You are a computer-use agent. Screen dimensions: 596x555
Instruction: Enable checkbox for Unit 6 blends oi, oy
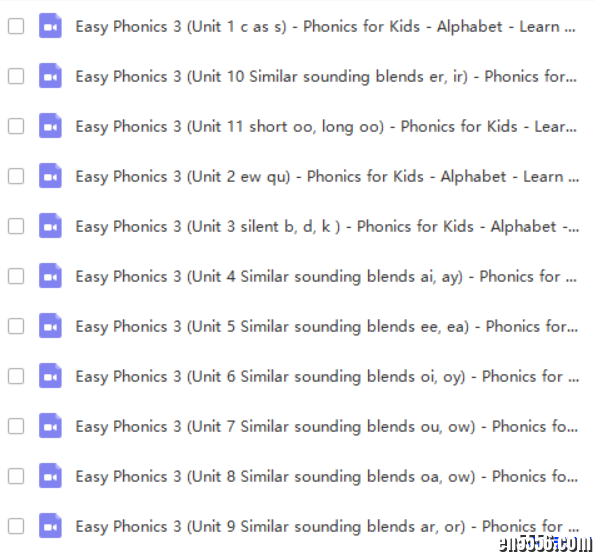pyautogui.click(x=16, y=376)
